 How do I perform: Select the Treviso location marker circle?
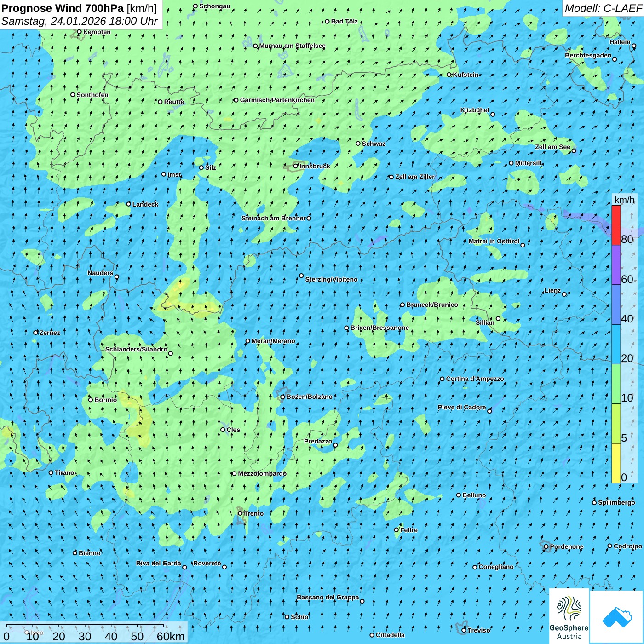coord(464,630)
